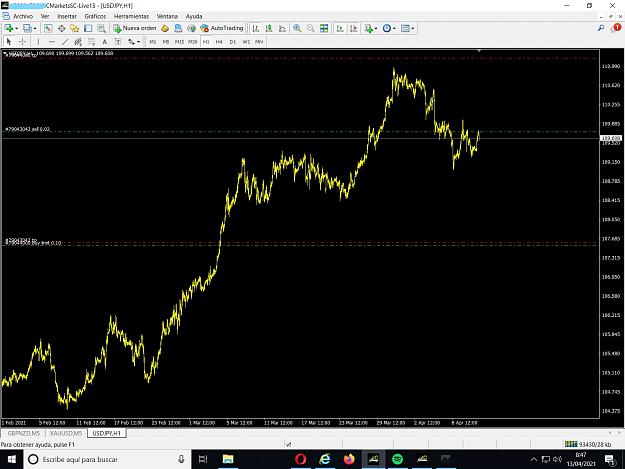This screenshot has height=469, width=625.
Task: Switch to the GBPNZD,M5 chart tab
Action: click(x=24, y=433)
